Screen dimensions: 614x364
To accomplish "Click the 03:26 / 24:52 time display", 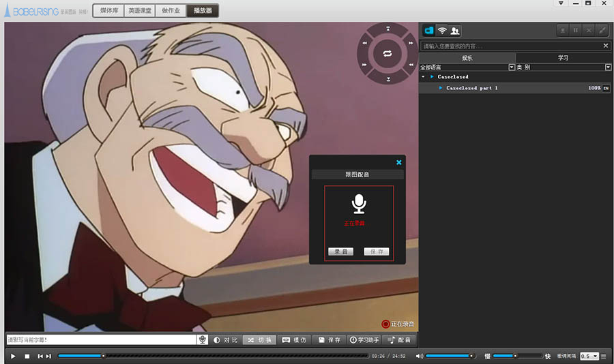I will point(388,357).
